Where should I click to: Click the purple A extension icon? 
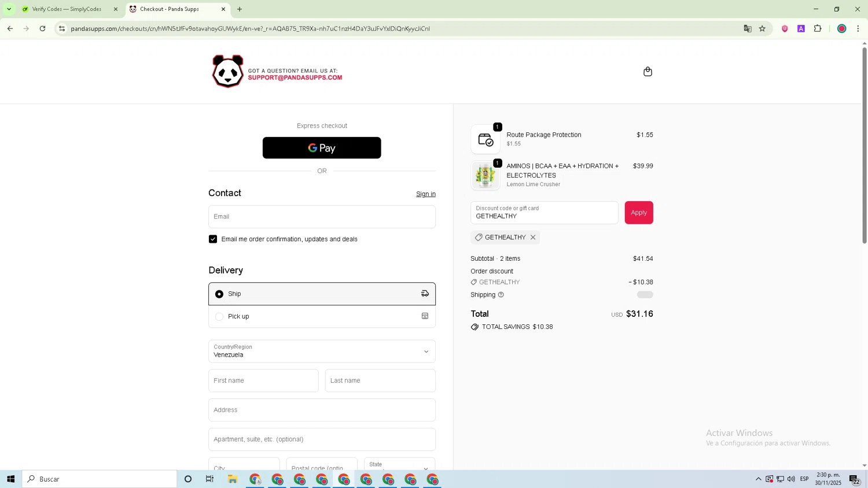(801, 28)
